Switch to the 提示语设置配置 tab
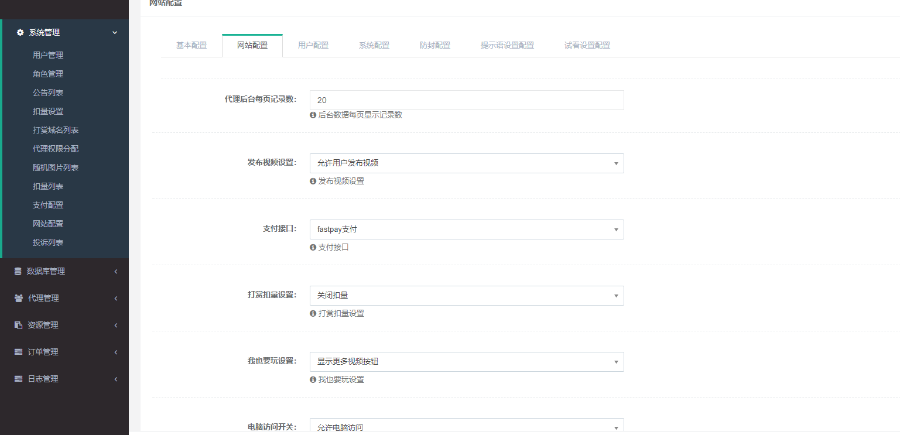900x435 pixels. pyautogui.click(x=507, y=46)
